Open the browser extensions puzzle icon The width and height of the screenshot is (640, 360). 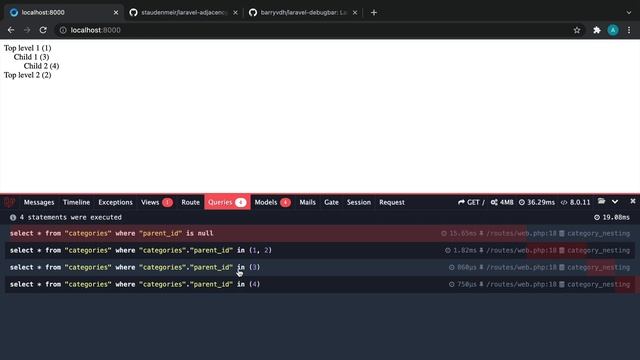[x=597, y=30]
